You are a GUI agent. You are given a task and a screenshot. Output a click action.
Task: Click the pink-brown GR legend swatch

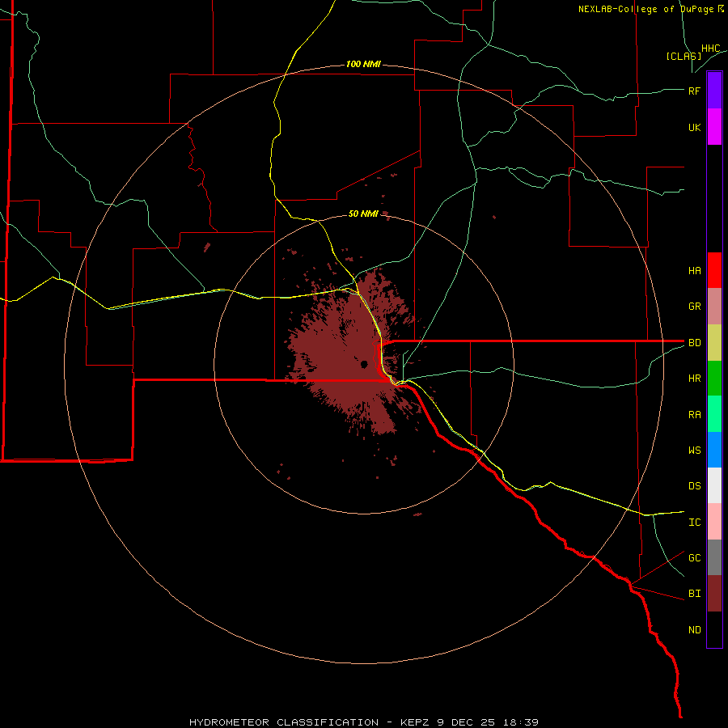click(x=714, y=307)
